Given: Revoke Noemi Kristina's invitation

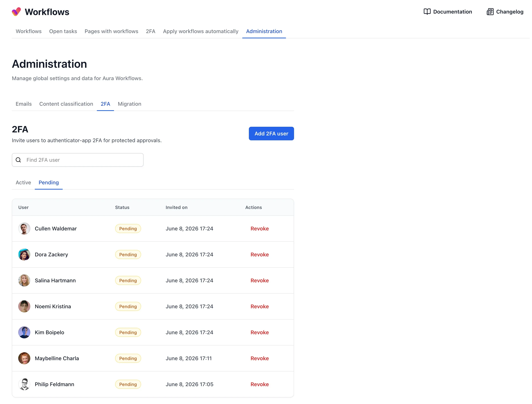Looking at the screenshot, I should coord(259,306).
